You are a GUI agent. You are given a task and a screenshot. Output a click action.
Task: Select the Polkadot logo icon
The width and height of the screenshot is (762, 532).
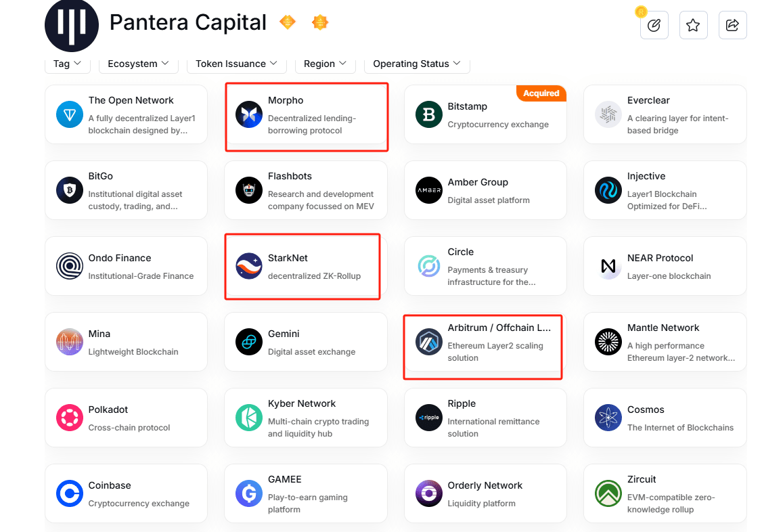pyautogui.click(x=69, y=418)
